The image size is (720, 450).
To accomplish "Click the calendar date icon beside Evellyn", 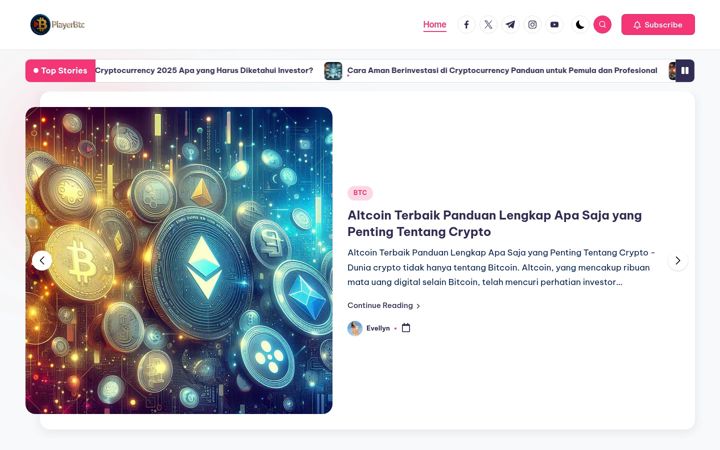I will (x=406, y=328).
